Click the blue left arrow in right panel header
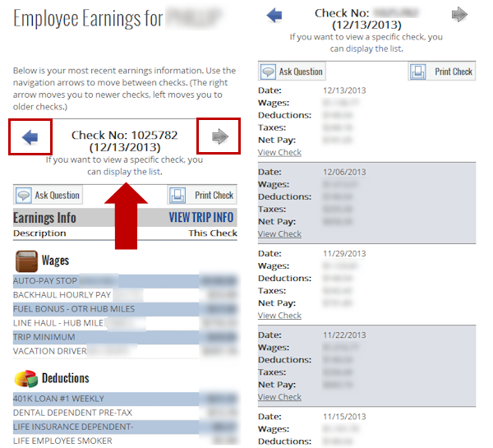Viewport: 493px width, 448px height. (x=275, y=15)
